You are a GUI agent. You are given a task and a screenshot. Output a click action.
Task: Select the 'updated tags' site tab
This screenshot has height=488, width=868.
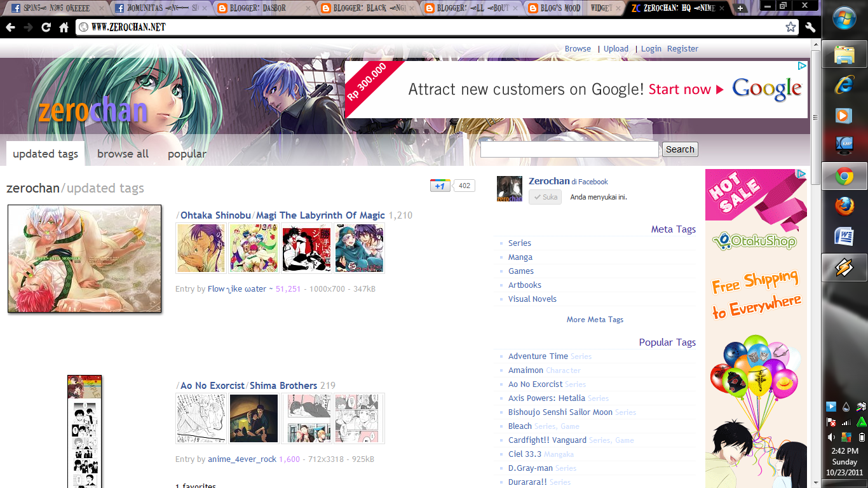point(45,154)
